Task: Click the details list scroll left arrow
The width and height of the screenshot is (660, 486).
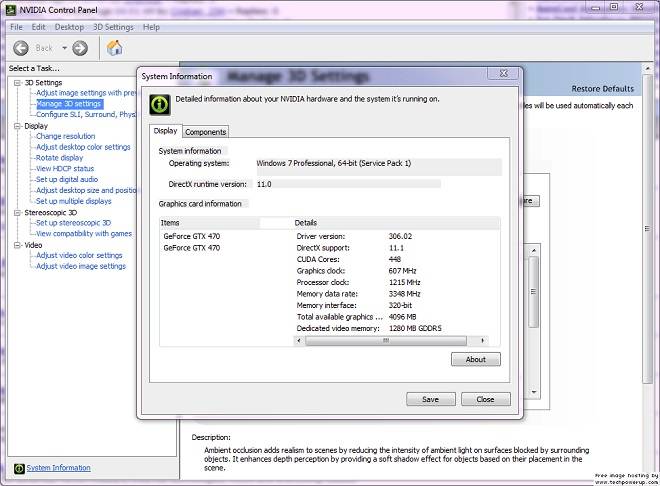Action: pos(299,340)
